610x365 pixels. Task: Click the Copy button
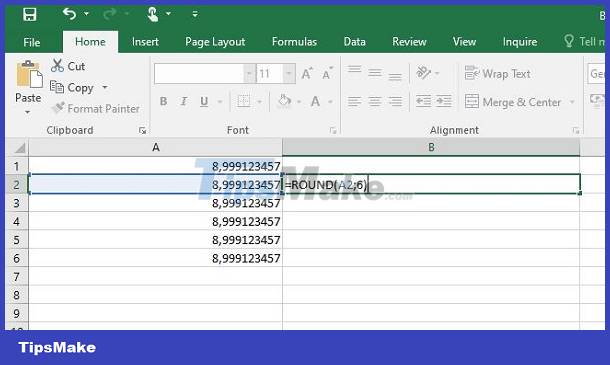coord(72,88)
